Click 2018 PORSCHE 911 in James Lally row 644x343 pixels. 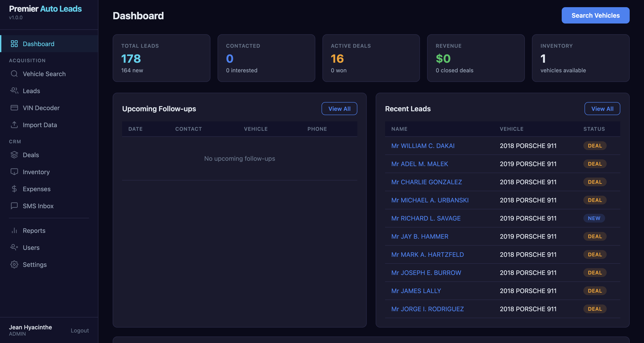pyautogui.click(x=528, y=291)
